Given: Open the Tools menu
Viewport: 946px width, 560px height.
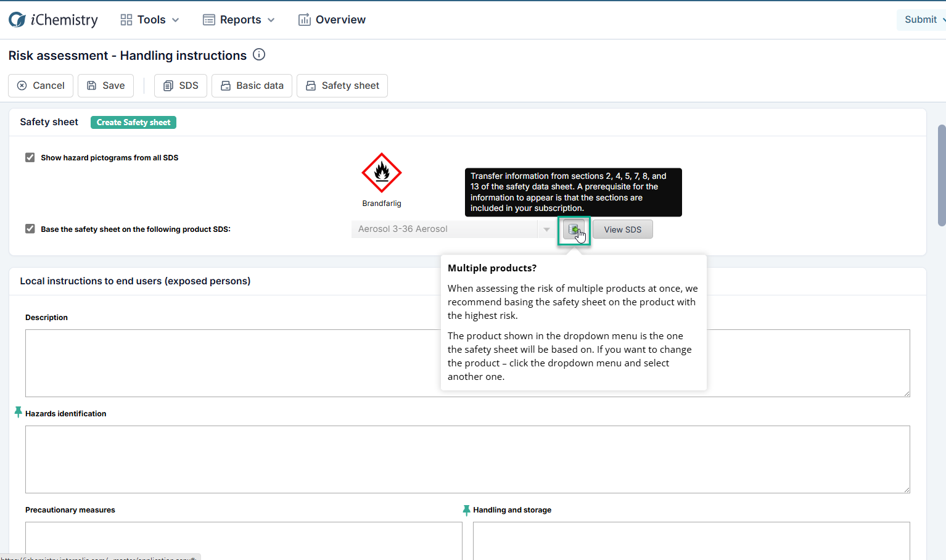Looking at the screenshot, I should coord(150,20).
